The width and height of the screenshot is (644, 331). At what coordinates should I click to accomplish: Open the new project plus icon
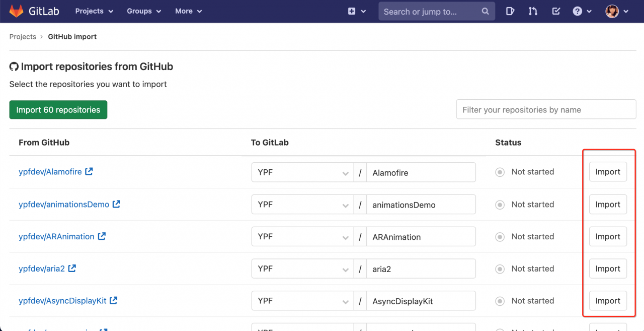pyautogui.click(x=354, y=11)
